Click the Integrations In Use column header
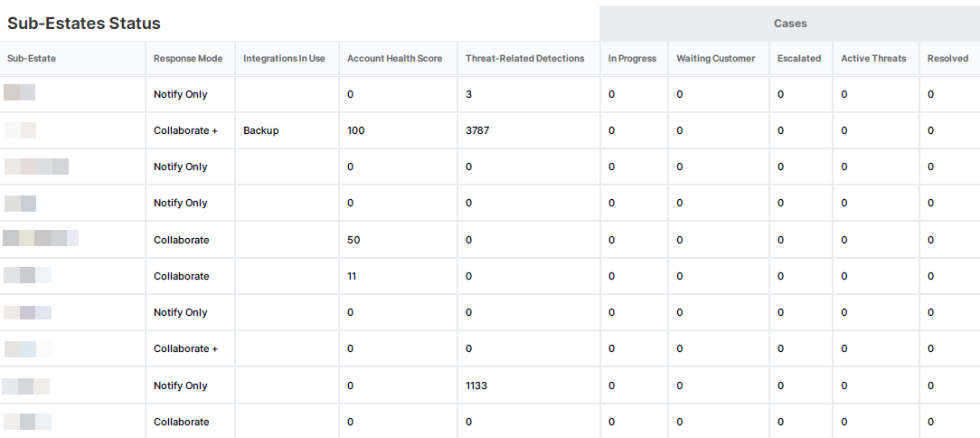 click(284, 59)
